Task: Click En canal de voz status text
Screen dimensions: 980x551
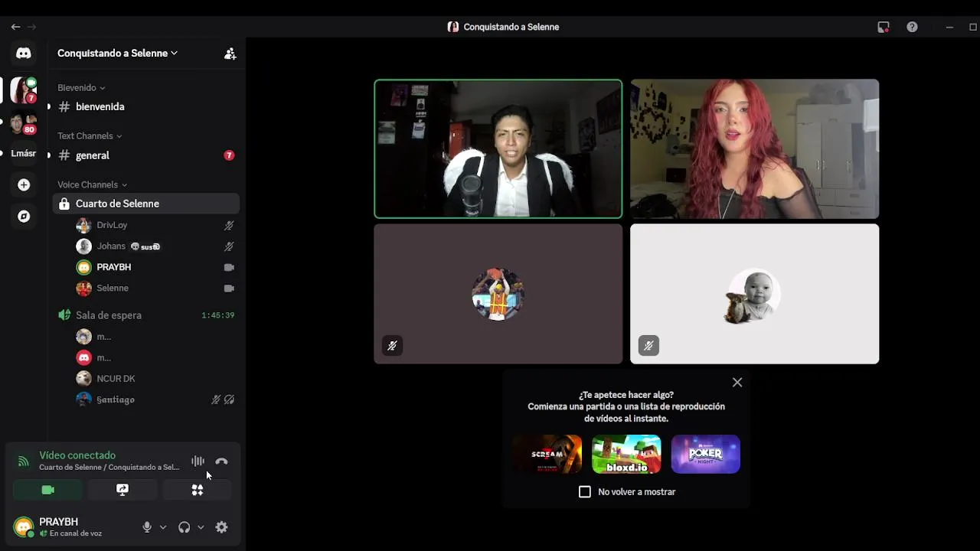Action: click(x=76, y=533)
